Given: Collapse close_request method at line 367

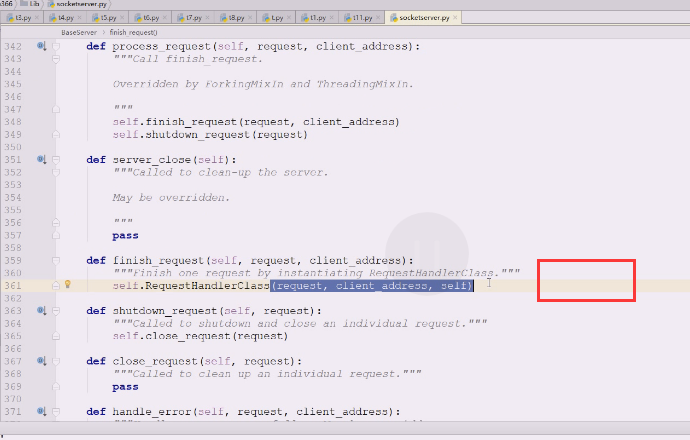Looking at the screenshot, I should pos(56,361).
